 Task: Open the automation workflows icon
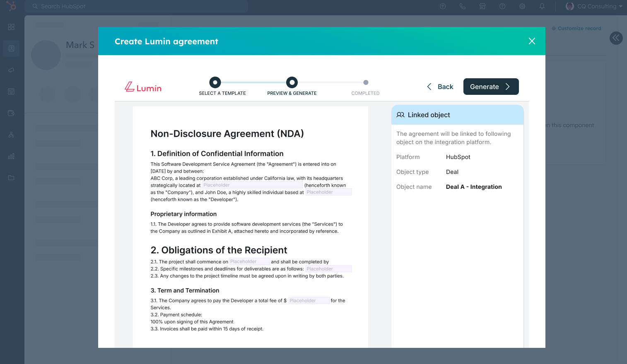[11, 135]
